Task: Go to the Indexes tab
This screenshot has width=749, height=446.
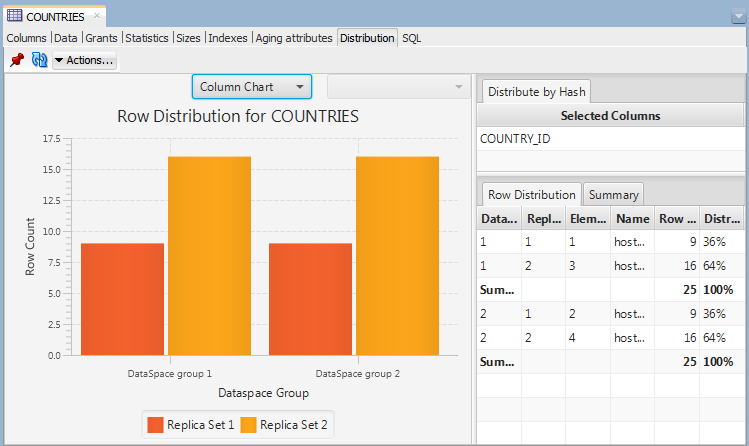Action: pos(227,38)
